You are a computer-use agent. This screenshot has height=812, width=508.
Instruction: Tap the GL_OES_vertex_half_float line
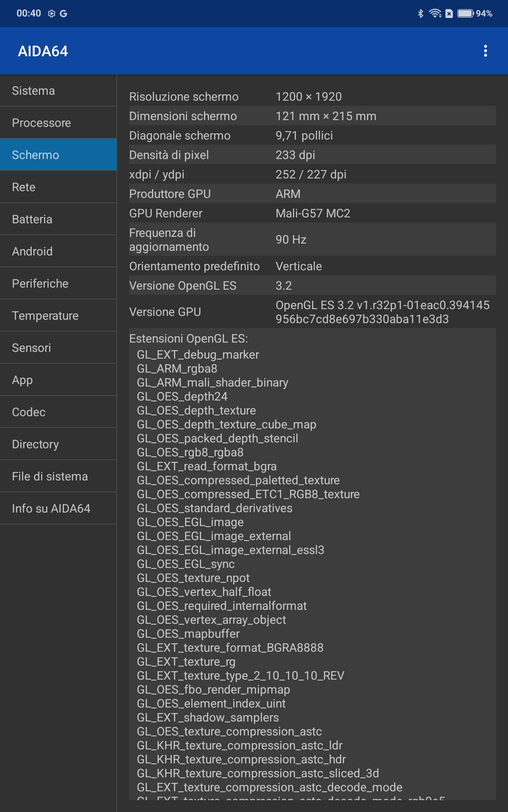pos(204,592)
